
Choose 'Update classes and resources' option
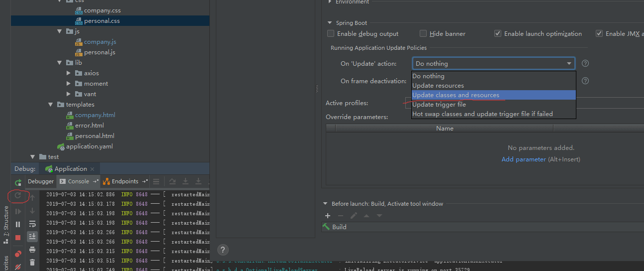(x=456, y=95)
